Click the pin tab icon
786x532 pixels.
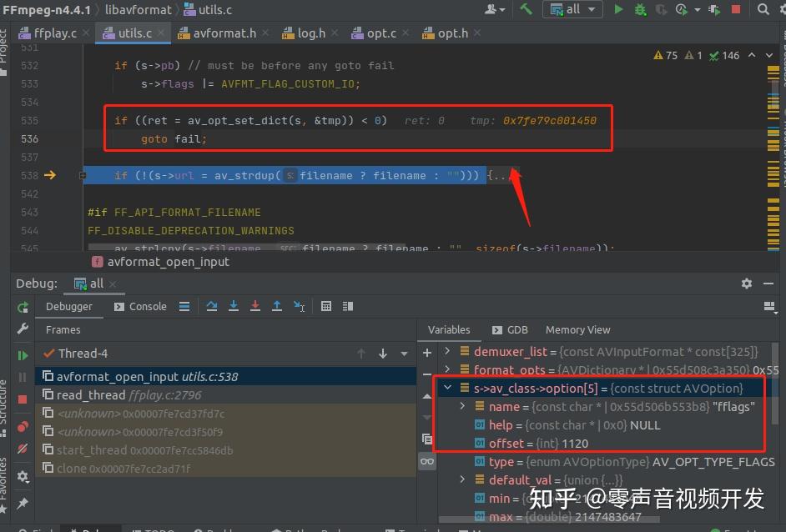coord(23,503)
